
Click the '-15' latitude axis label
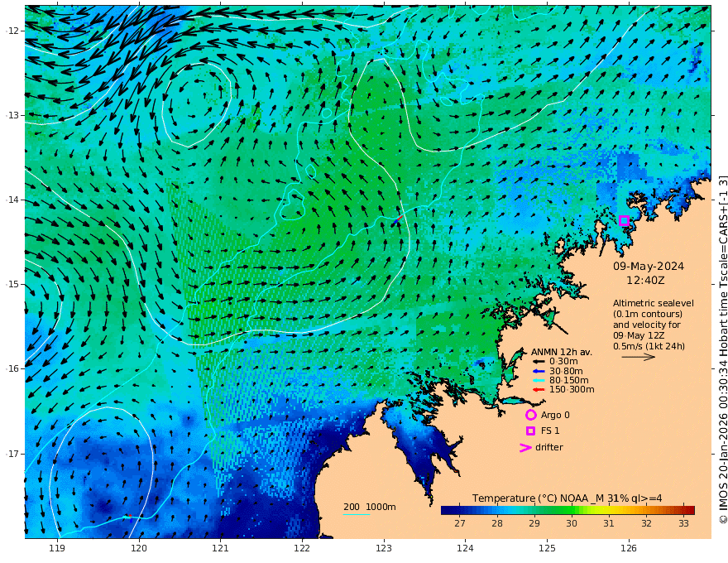(12, 284)
